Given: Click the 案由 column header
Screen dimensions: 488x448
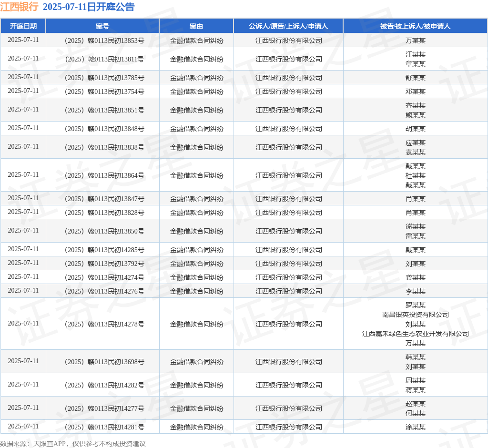Looking at the screenshot, I should point(196,26).
